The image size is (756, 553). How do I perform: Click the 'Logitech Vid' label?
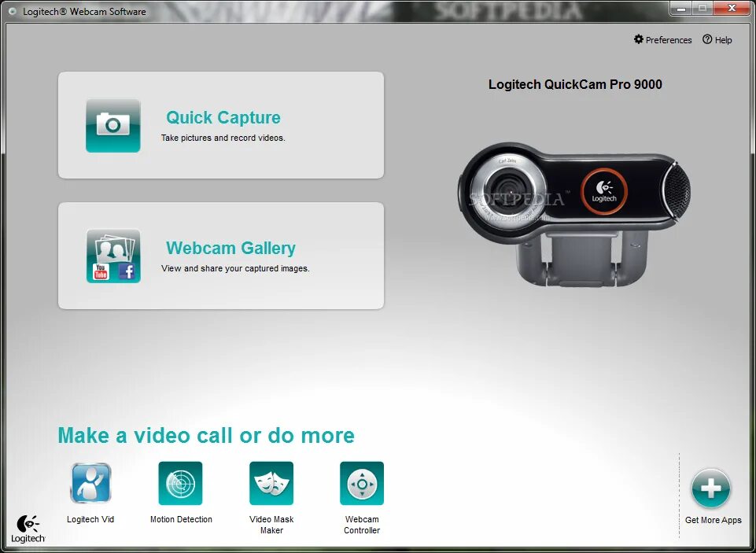(90, 519)
